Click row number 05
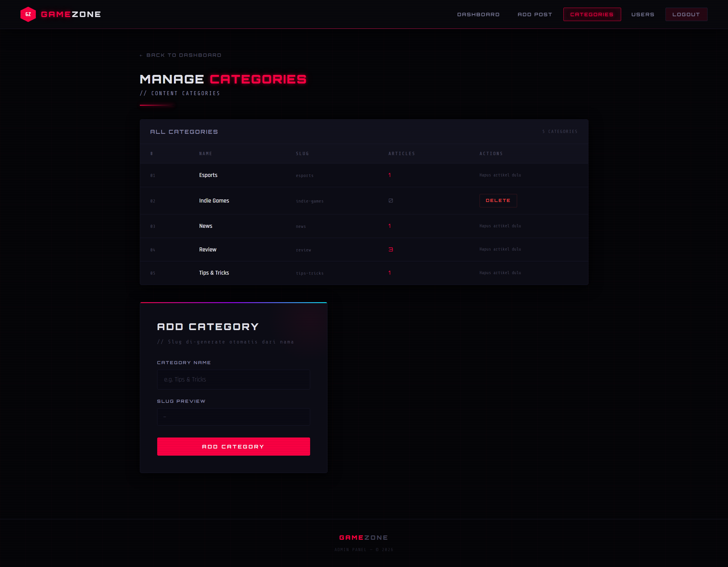 153,273
